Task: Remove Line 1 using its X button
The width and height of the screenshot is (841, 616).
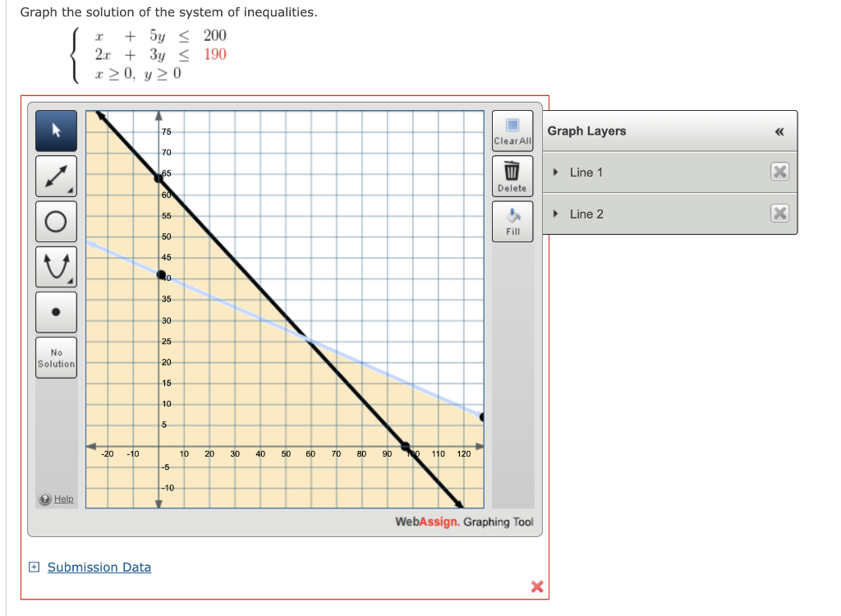Action: 779,172
